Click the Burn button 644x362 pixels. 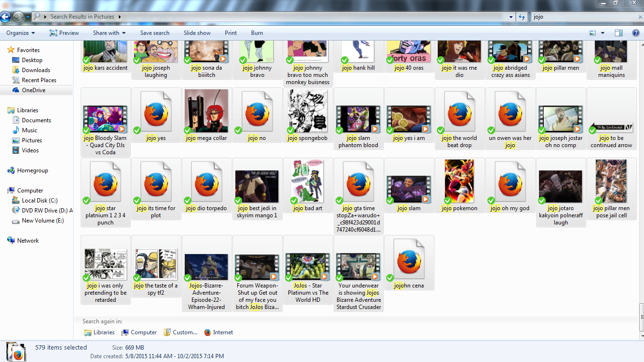[257, 33]
